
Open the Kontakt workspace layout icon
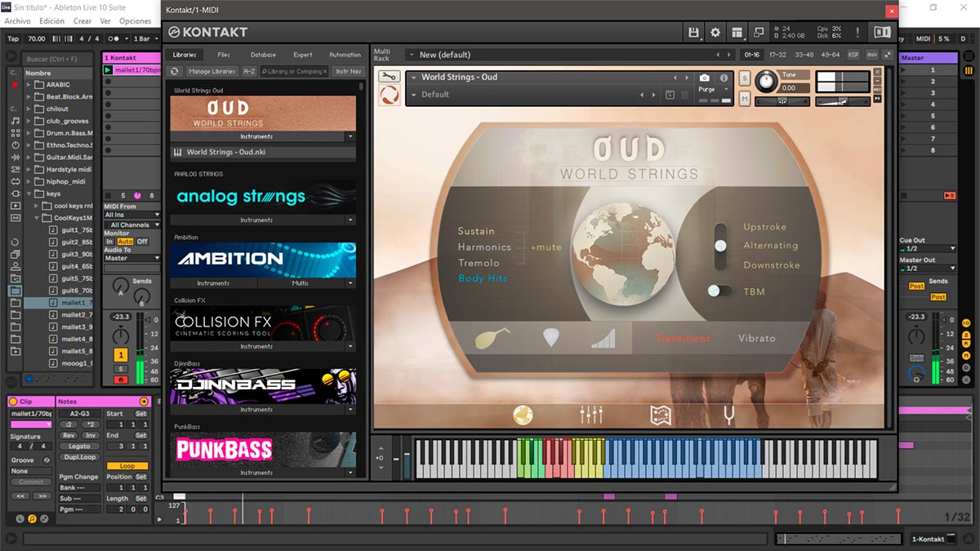[737, 33]
